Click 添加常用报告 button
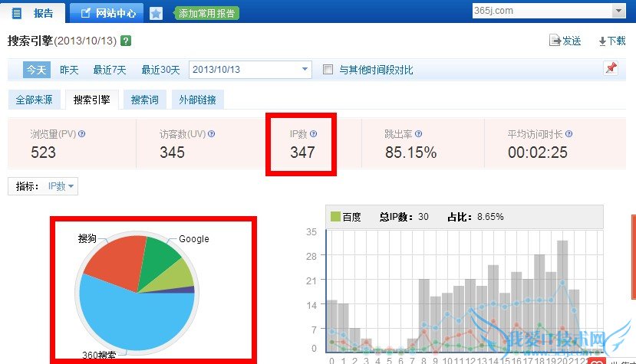 [x=206, y=13]
